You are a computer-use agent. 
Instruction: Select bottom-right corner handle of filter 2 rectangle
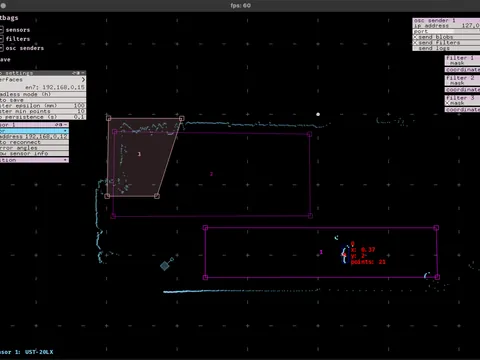(x=310, y=216)
